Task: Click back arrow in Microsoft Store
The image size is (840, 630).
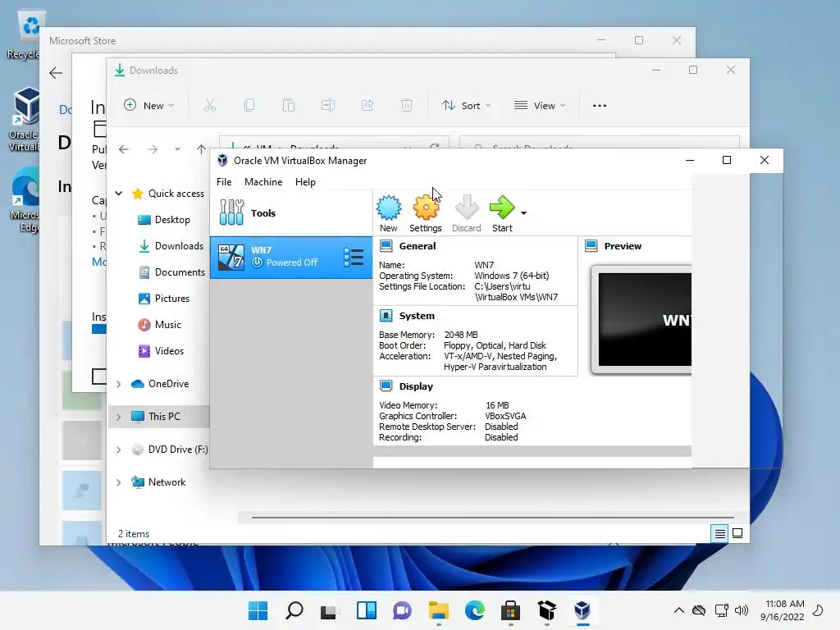Action: pos(56,73)
